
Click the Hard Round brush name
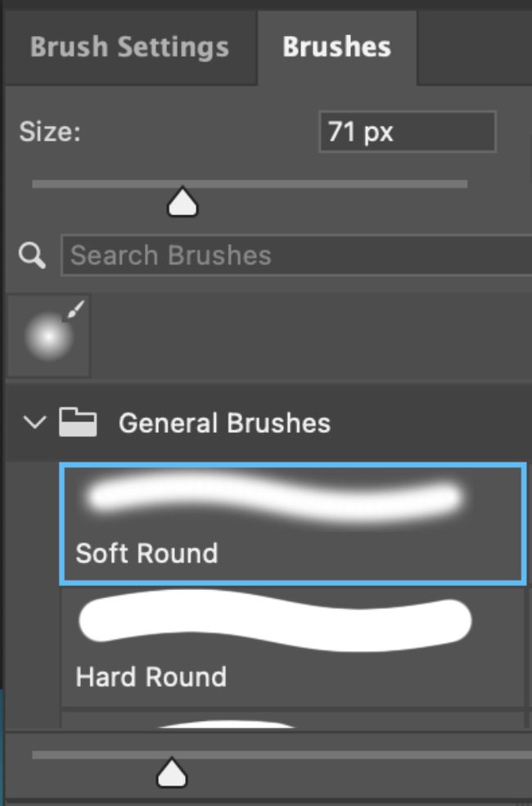(x=151, y=678)
